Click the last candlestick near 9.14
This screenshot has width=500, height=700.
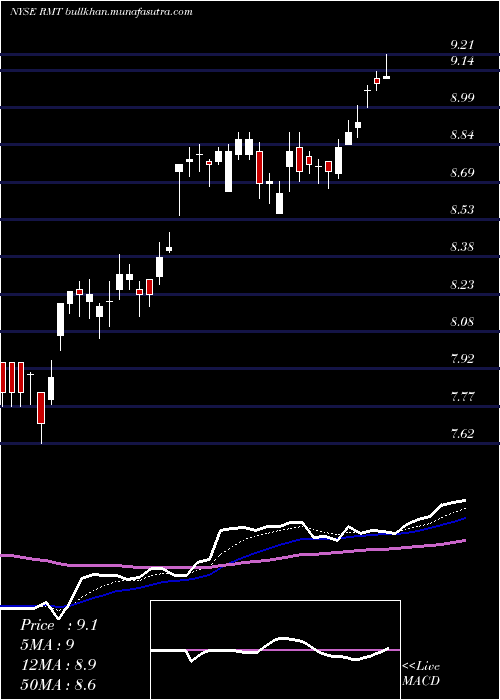387,67
